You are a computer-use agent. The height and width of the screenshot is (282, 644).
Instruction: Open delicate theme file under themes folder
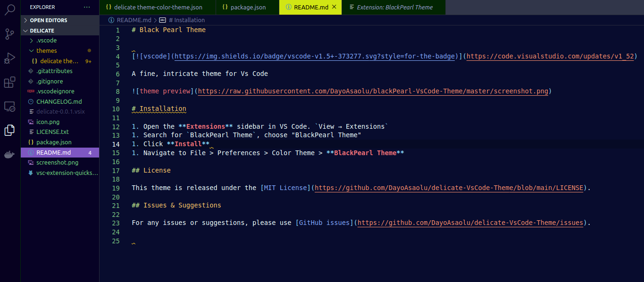click(60, 61)
